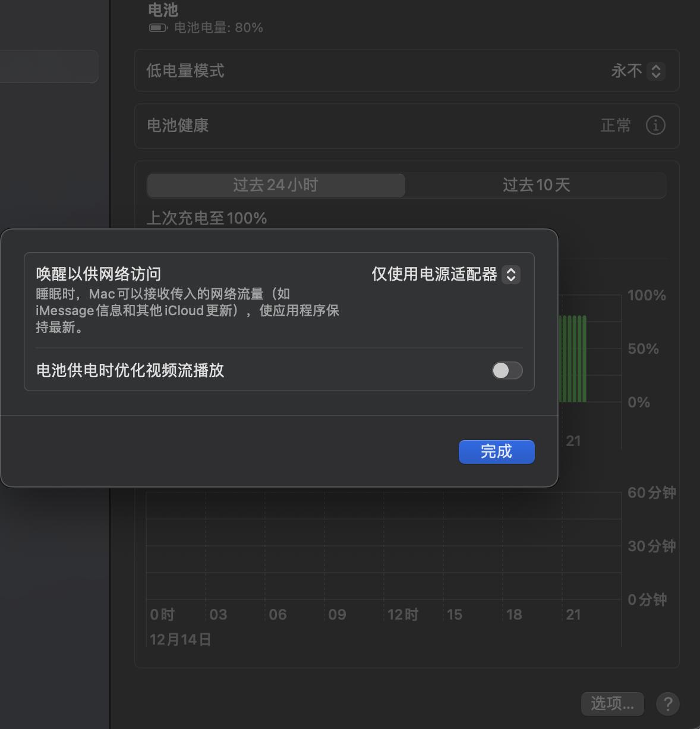Click the chevron icon beside 仅使用电源适配器
The width and height of the screenshot is (700, 729).
(511, 275)
